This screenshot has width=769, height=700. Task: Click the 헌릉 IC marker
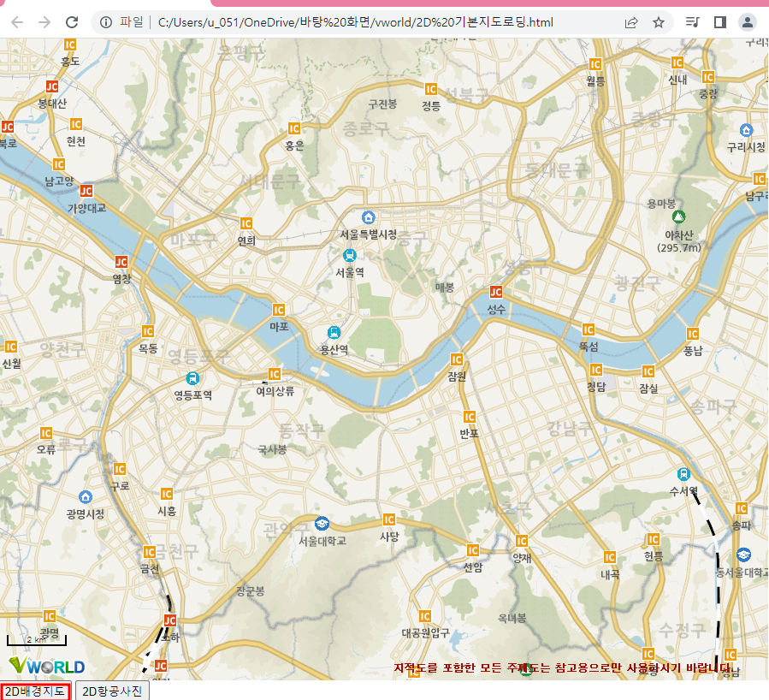click(653, 540)
